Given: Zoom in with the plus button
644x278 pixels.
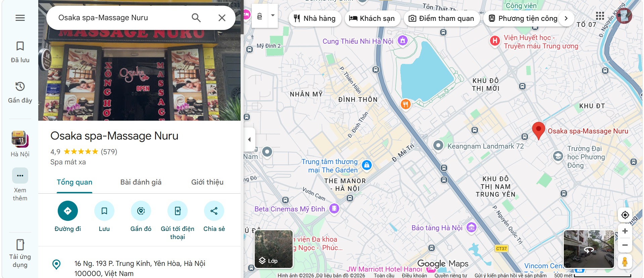Looking at the screenshot, I should pos(625,231).
